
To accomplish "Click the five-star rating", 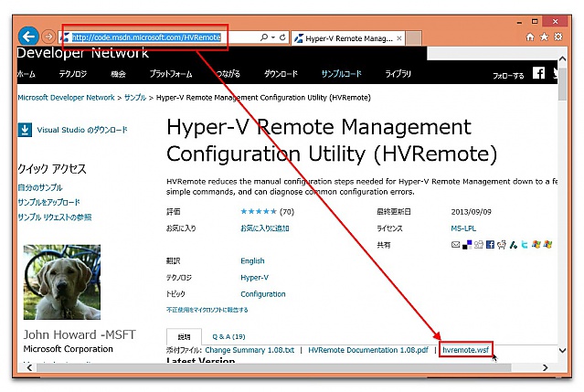I will (259, 211).
